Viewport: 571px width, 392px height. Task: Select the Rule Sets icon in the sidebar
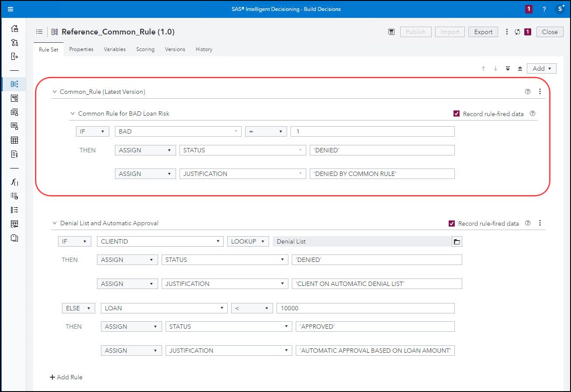14,84
